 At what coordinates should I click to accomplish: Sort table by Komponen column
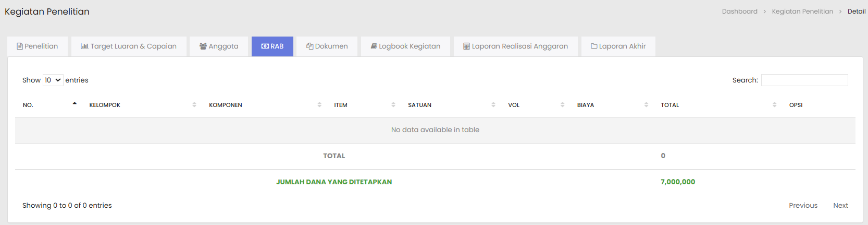click(x=226, y=105)
